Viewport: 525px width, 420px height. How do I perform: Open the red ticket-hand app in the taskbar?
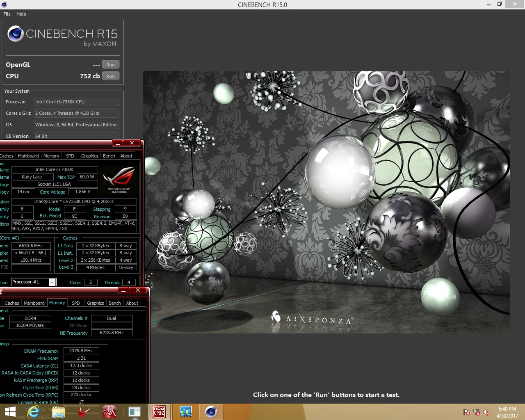[x=109, y=412]
